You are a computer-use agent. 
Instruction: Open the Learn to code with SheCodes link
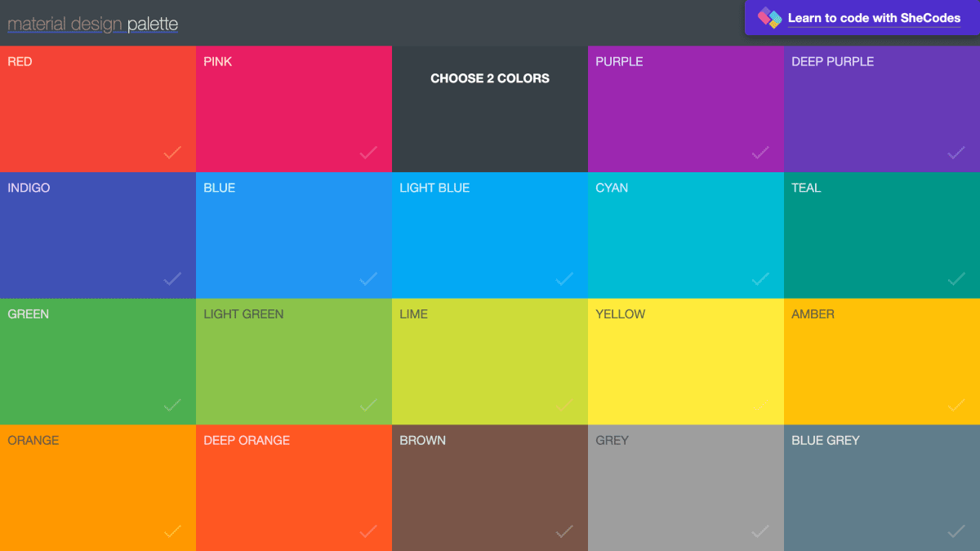[874, 18]
